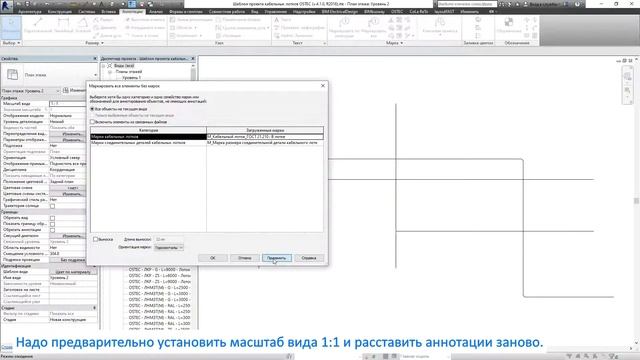Toggle Траектория солнца checkbox in properties

coord(52,206)
